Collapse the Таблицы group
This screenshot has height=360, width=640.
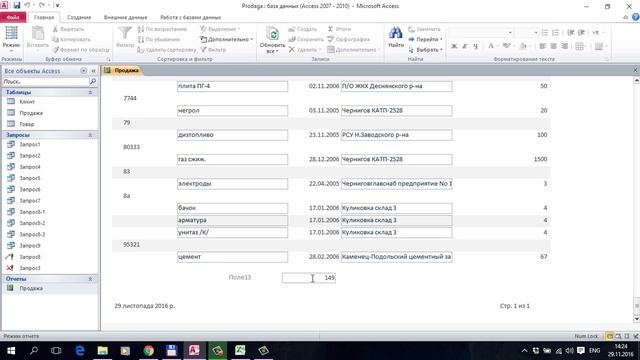(x=90, y=93)
